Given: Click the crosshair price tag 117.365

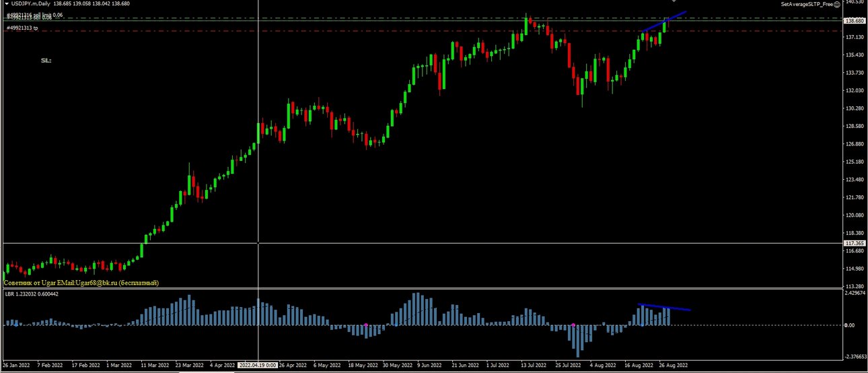Looking at the screenshot, I should tap(853, 243).
